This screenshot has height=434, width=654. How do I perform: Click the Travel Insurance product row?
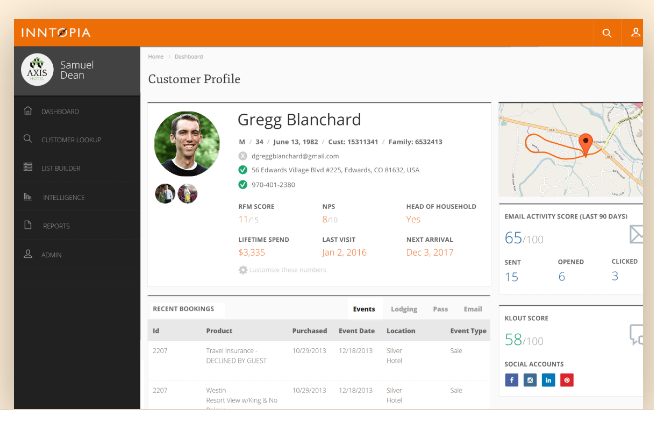pos(319,361)
